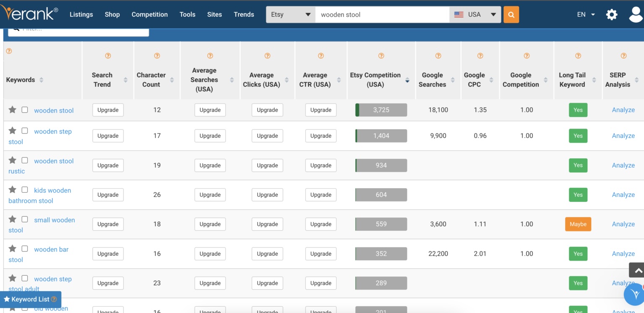Image resolution: width=644 pixels, height=313 pixels.
Task: Sort table by Search Trend column
Action: (125, 80)
